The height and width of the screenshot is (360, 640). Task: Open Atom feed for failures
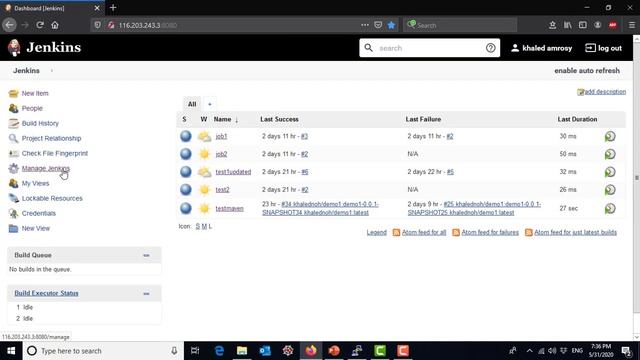tap(490, 232)
